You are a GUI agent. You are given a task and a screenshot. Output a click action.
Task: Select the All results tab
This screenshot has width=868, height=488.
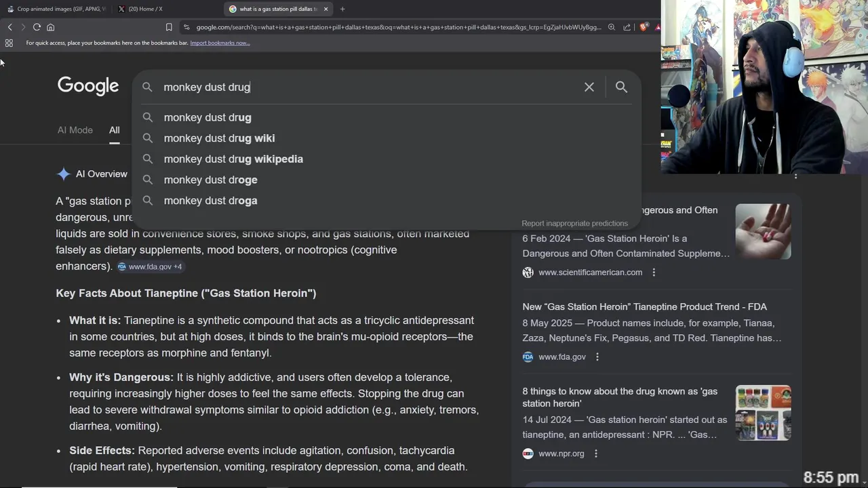pos(115,130)
